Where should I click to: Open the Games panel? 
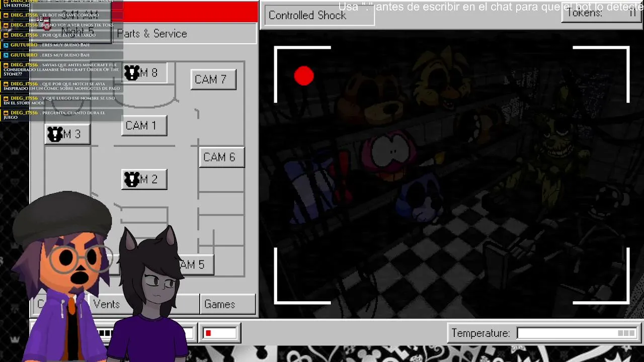pos(227,304)
